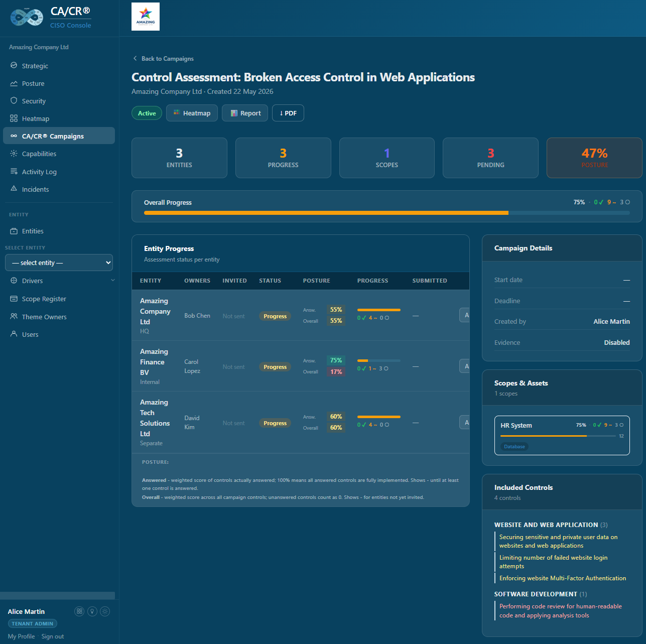Click Sign out link

tap(53, 636)
